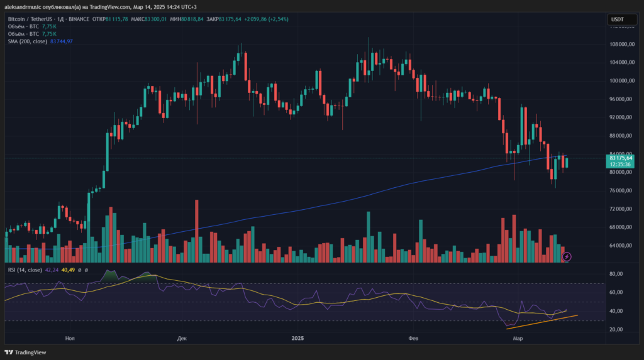The width and height of the screenshot is (644, 360).
Task: Click the Bitcoin / TetherUS symbol title
Action: point(31,19)
